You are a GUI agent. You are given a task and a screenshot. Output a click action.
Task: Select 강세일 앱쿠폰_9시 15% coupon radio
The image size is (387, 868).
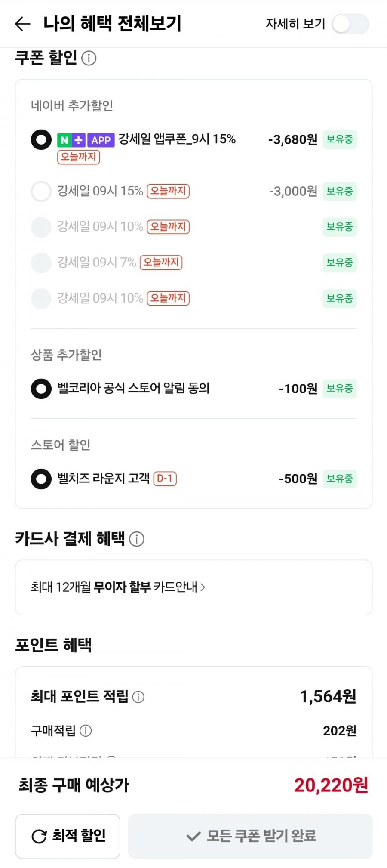click(x=41, y=140)
